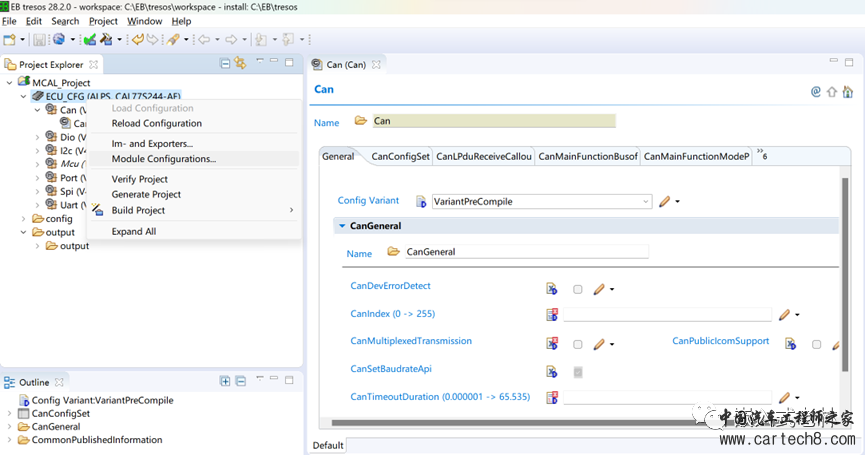This screenshot has width=865, height=455.
Task: Switch to the CanConfigSet tab
Action: [x=400, y=156]
